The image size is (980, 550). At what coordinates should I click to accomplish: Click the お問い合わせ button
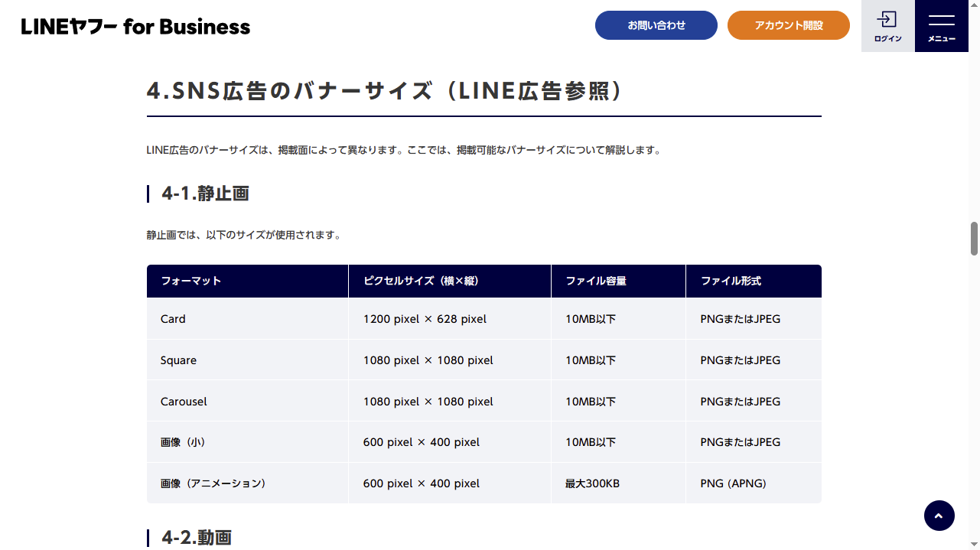(656, 25)
